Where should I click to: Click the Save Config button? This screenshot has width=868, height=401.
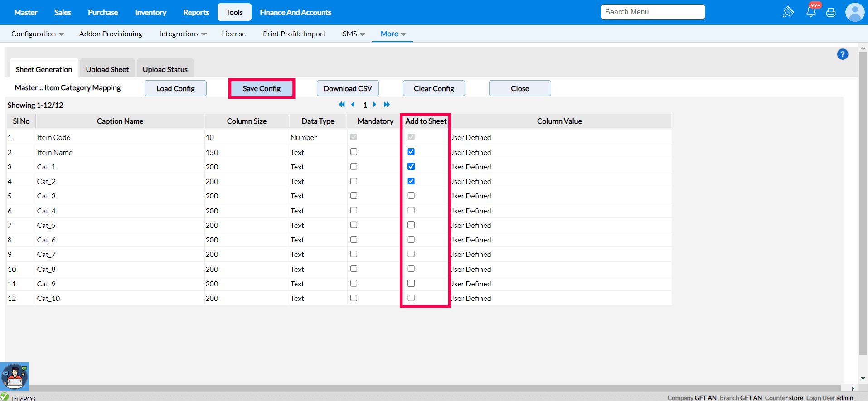click(x=262, y=88)
